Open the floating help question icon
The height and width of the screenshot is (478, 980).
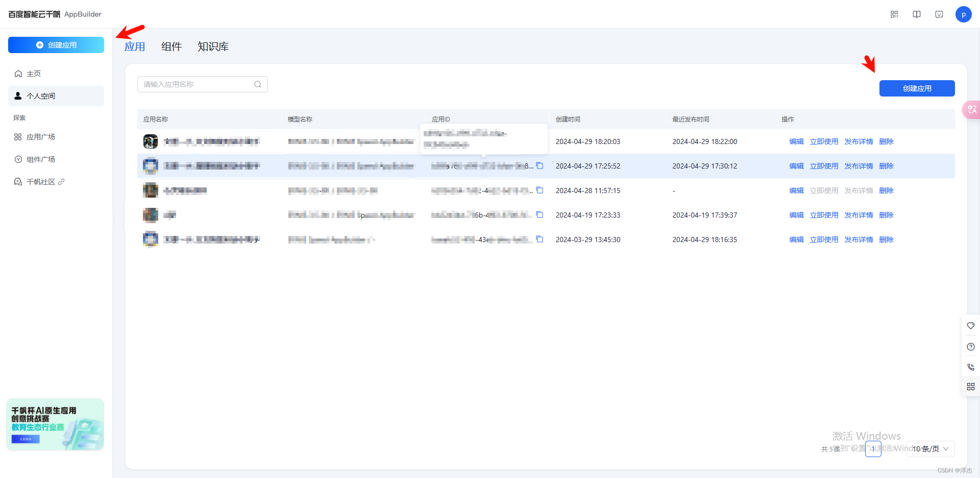[x=971, y=347]
